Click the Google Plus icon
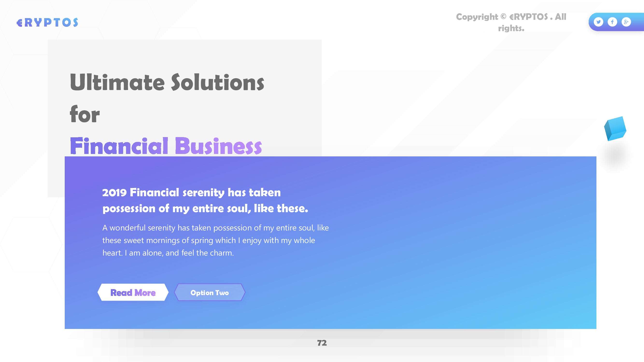Image resolution: width=644 pixels, height=362 pixels. [627, 22]
